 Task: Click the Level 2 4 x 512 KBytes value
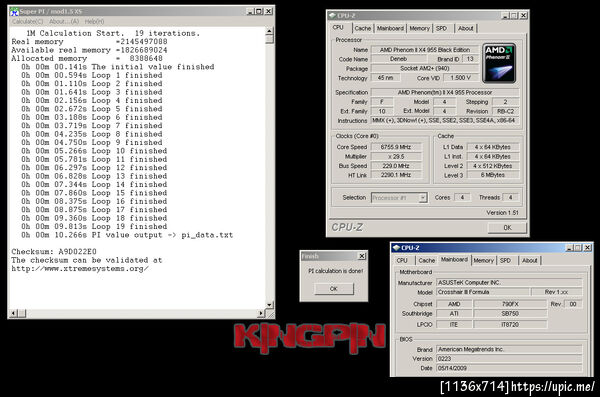click(492, 166)
